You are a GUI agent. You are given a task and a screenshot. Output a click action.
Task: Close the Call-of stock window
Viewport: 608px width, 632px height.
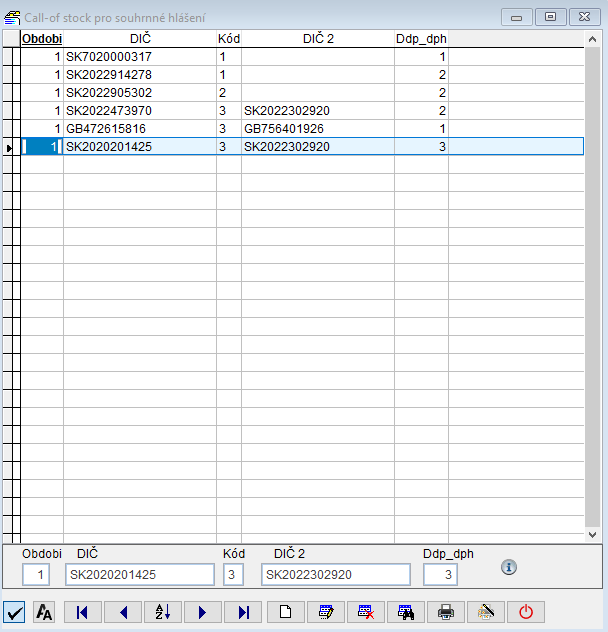(x=584, y=17)
